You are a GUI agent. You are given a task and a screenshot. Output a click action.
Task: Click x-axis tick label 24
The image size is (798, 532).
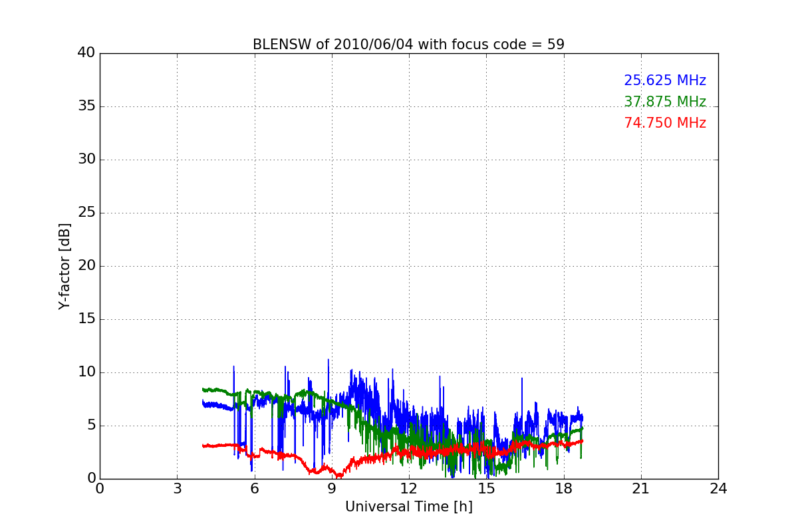[718, 489]
